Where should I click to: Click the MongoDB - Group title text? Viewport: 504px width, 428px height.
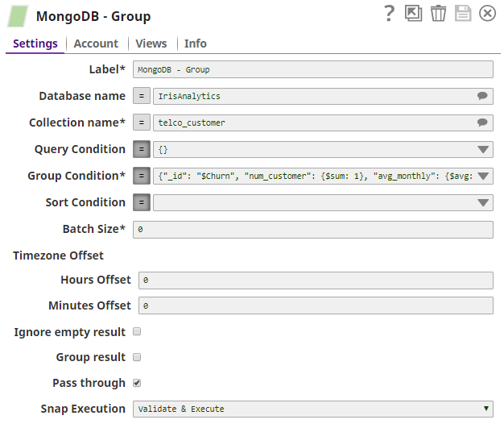click(93, 16)
